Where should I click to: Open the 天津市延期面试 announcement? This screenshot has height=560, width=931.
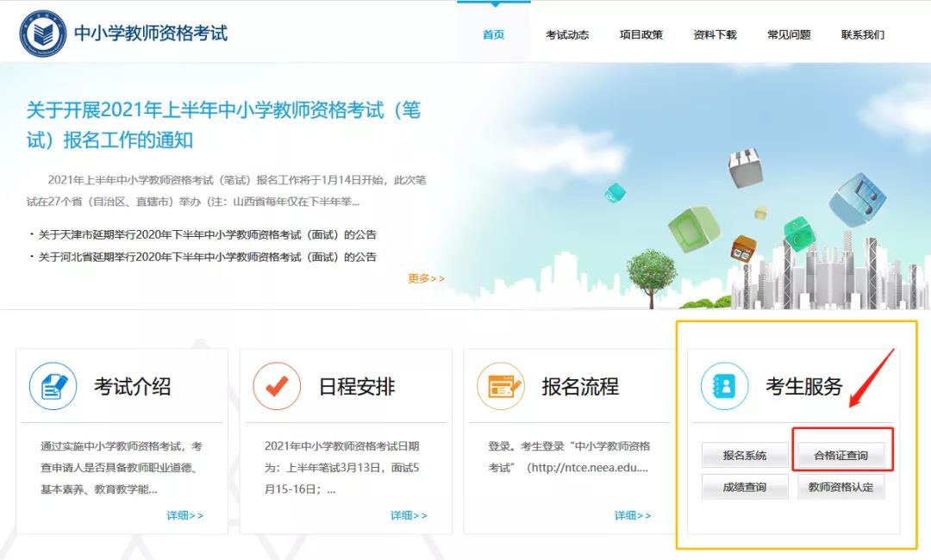(x=207, y=234)
